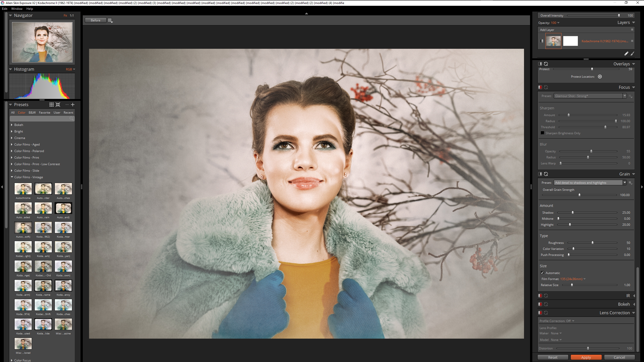Image resolution: width=644 pixels, height=362 pixels.
Task: Switch presets to grid view icon
Action: click(x=51, y=105)
